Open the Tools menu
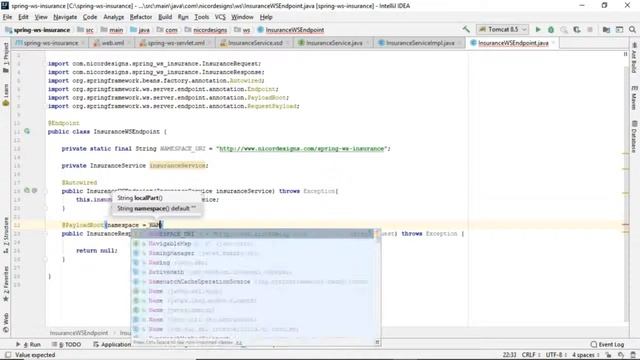 click(202, 17)
